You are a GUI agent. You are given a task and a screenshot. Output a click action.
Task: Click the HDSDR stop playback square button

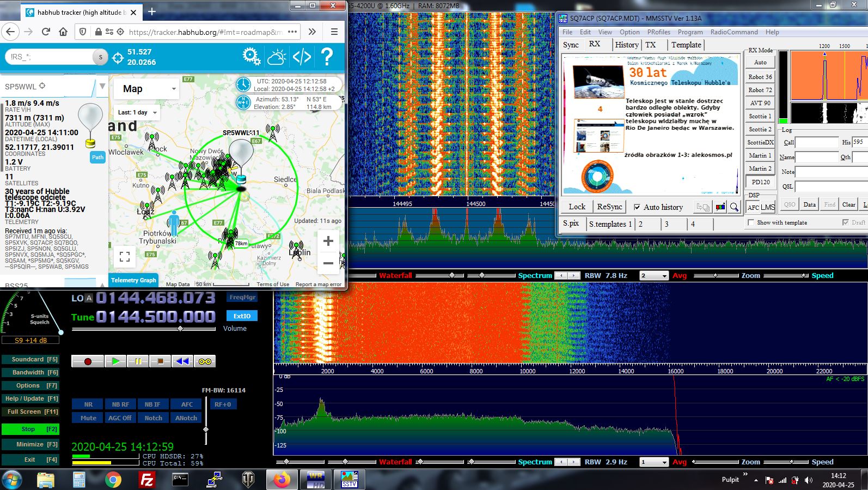pos(160,361)
